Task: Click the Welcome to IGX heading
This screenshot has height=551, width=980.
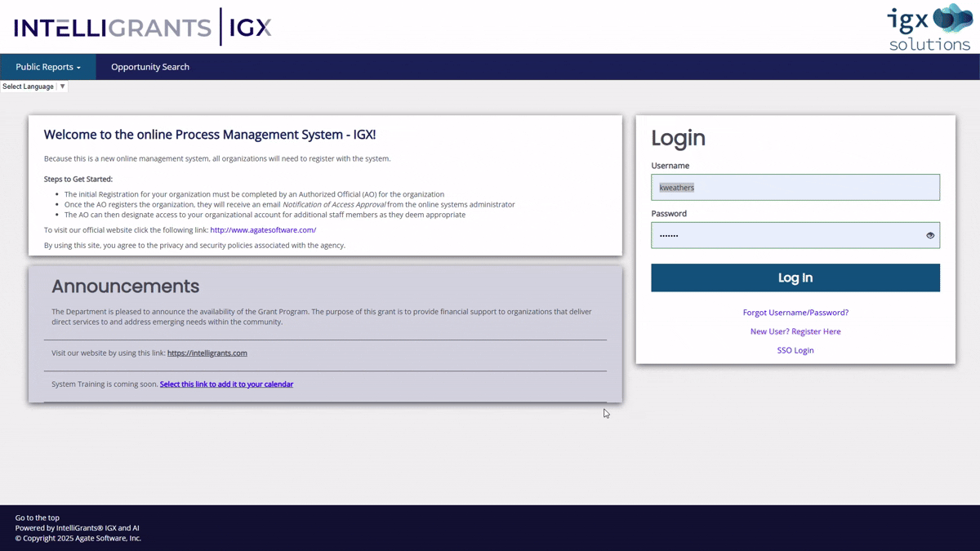Action: point(210,135)
